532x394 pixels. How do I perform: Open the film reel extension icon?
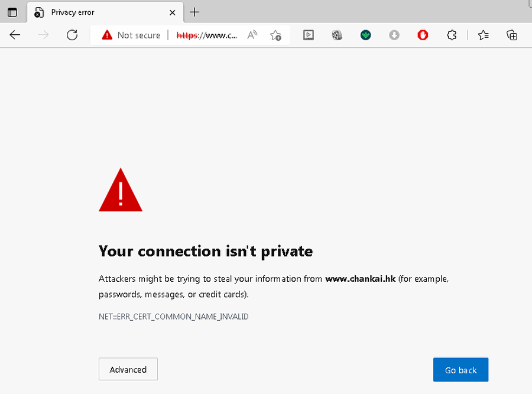[337, 35]
